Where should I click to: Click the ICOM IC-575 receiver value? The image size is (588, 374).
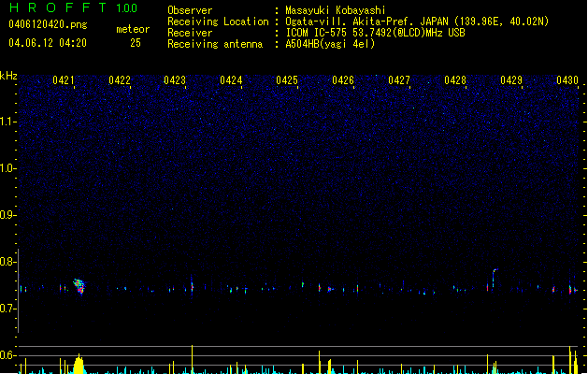pyautogui.click(x=376, y=33)
